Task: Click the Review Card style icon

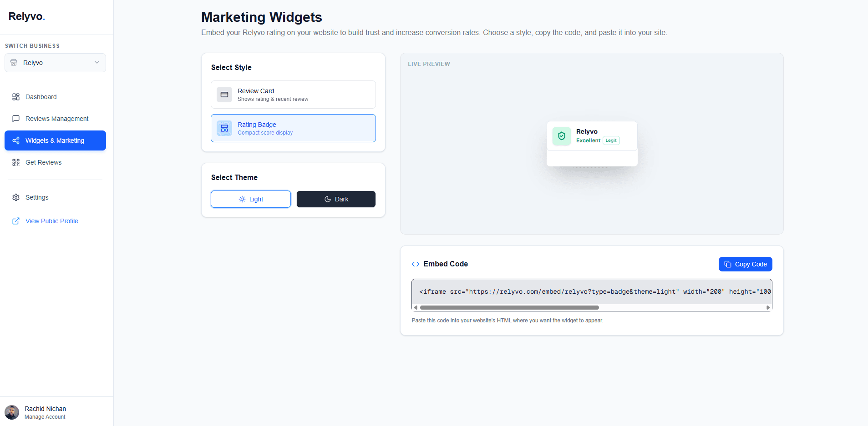Action: pyautogui.click(x=224, y=94)
